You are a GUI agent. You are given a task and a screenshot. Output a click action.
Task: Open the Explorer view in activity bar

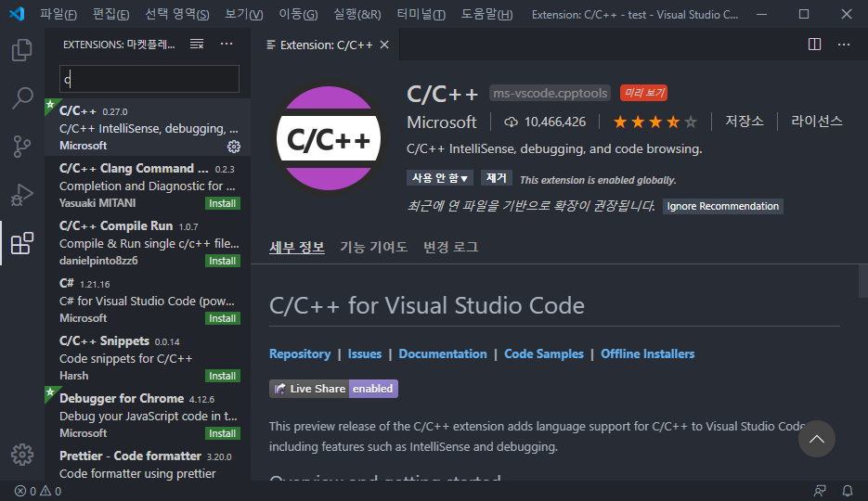click(x=22, y=50)
